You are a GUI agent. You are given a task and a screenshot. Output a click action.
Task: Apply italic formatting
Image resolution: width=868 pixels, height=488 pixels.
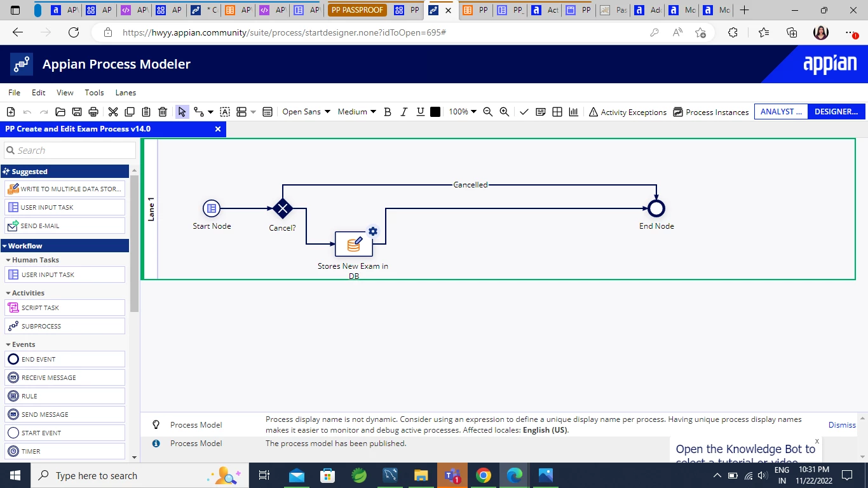click(403, 112)
